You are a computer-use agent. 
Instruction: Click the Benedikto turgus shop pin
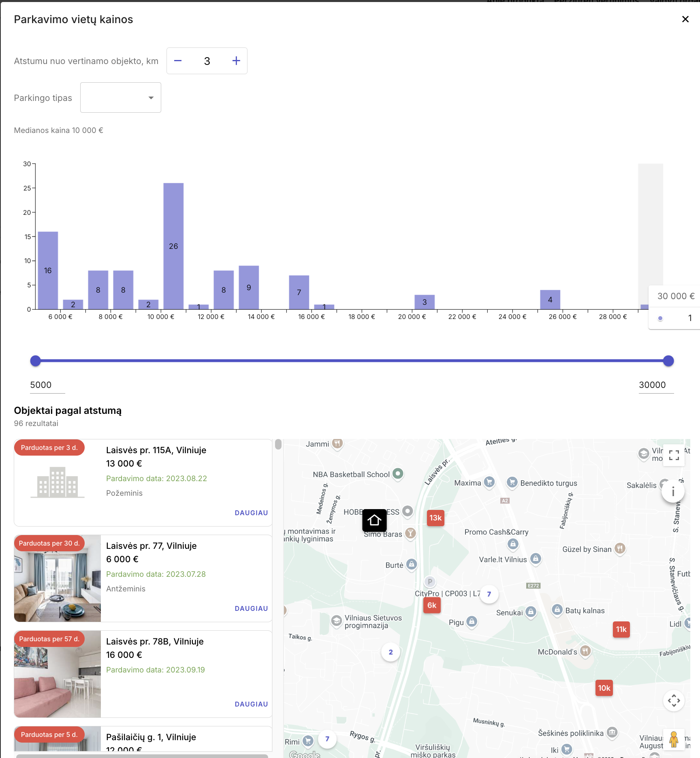click(512, 482)
